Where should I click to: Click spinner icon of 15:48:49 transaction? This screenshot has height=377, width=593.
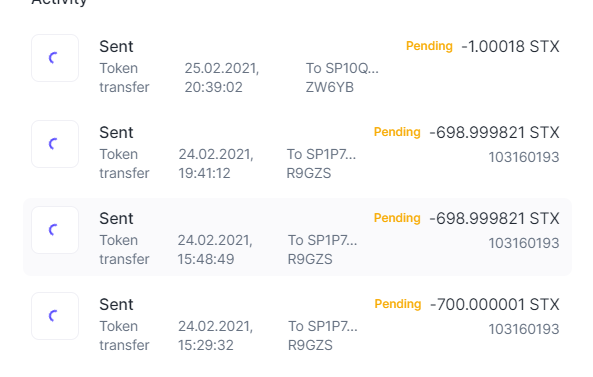(55, 230)
